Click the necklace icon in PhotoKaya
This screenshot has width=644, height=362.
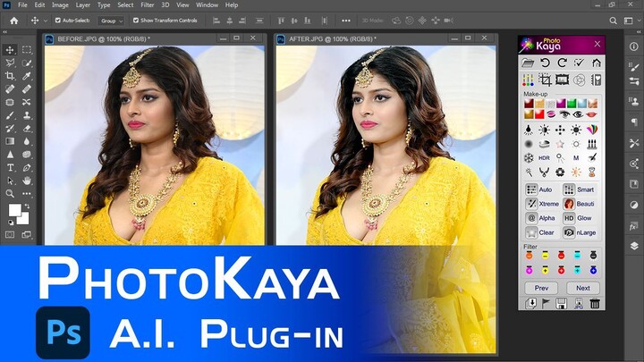point(544,173)
